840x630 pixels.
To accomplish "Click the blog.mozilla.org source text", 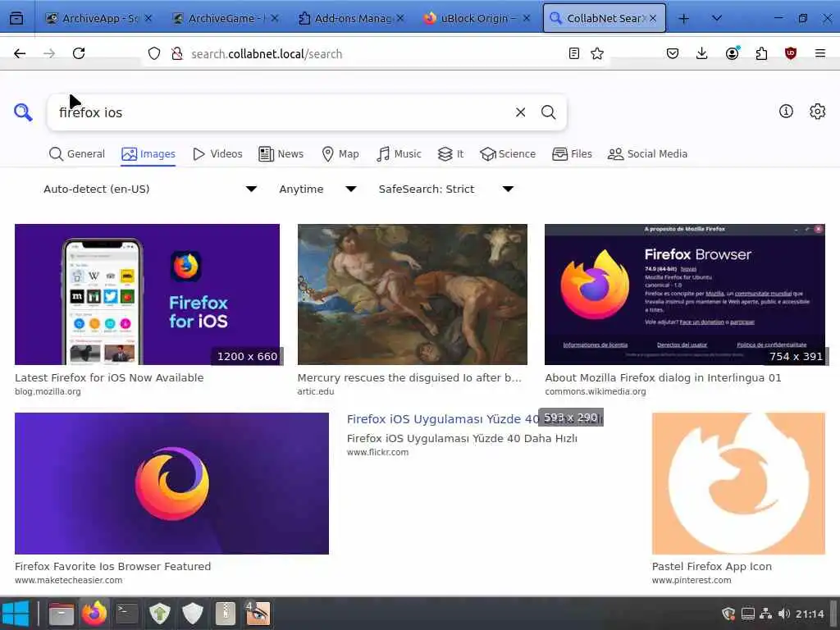I will (x=48, y=391).
